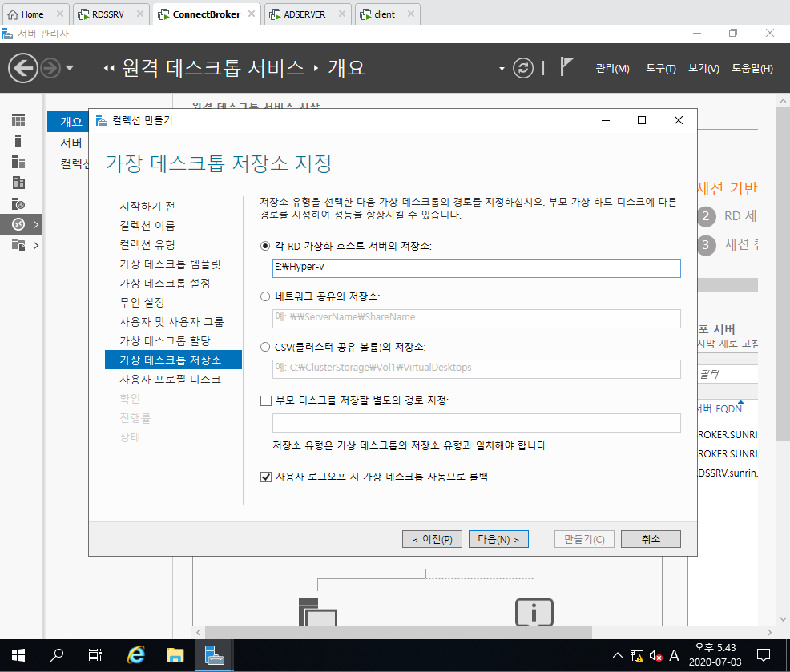The height and width of the screenshot is (672, 790).
Task: Go to wizard step 무인 설정
Action: tap(142, 303)
